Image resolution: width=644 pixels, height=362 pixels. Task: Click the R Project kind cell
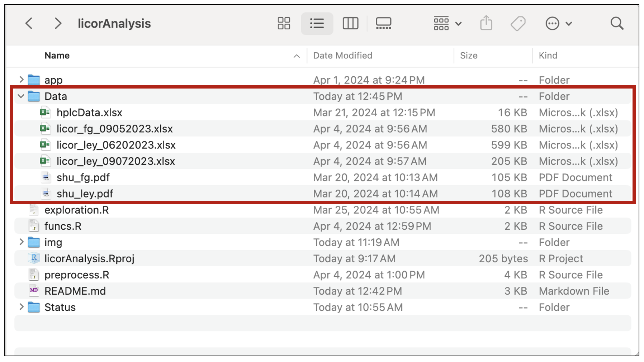point(561,259)
